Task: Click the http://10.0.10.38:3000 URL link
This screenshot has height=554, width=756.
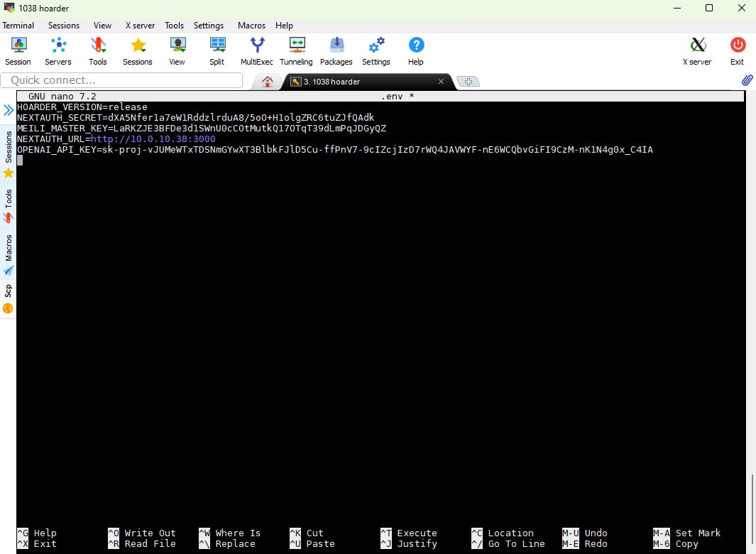Action: 153,139
